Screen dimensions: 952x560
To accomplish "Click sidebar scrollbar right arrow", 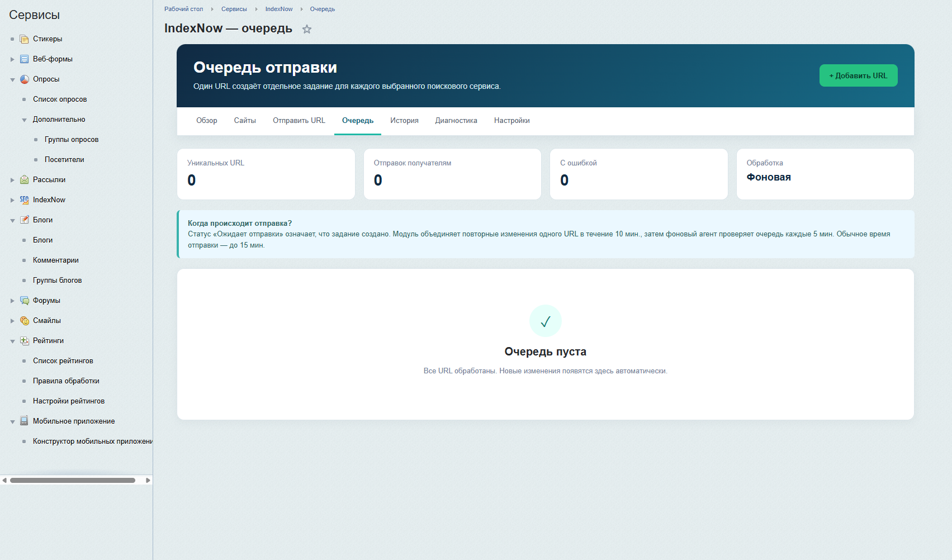I will pos(148,480).
